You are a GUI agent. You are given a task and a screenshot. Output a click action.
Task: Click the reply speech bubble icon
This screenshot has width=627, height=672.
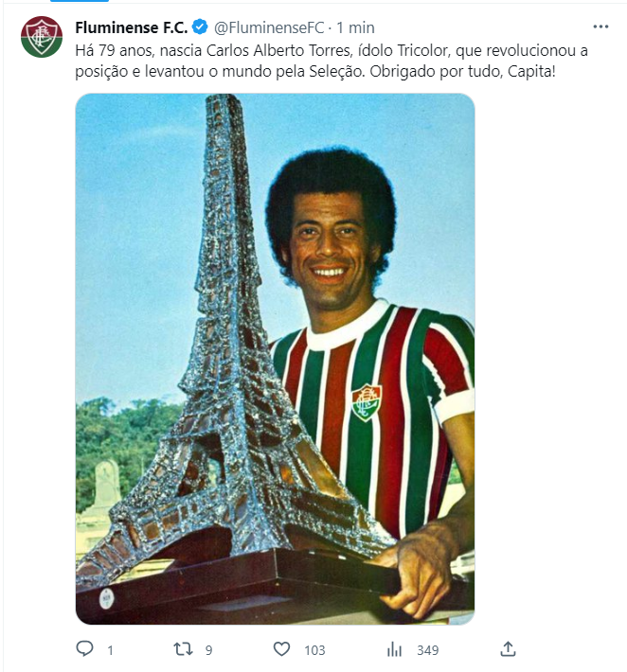click(84, 649)
